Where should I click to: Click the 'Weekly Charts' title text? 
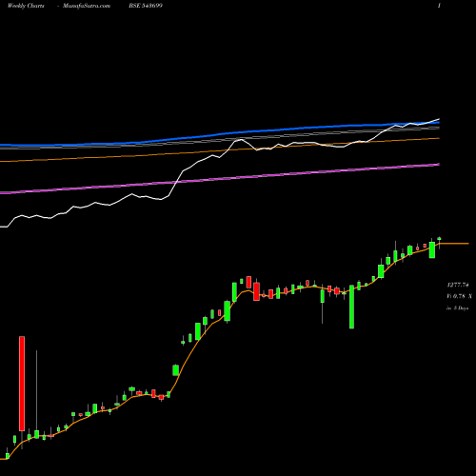26,6
